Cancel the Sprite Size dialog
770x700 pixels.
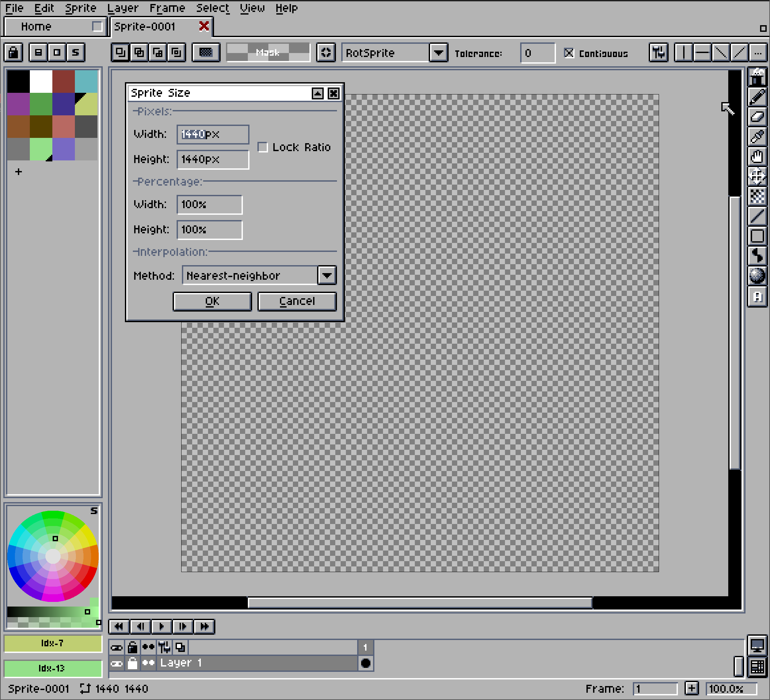click(297, 302)
